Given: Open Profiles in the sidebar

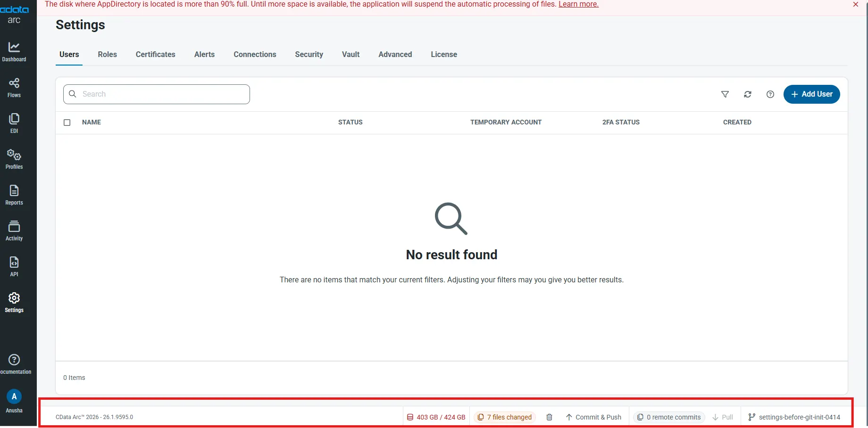Looking at the screenshot, I should (14, 159).
